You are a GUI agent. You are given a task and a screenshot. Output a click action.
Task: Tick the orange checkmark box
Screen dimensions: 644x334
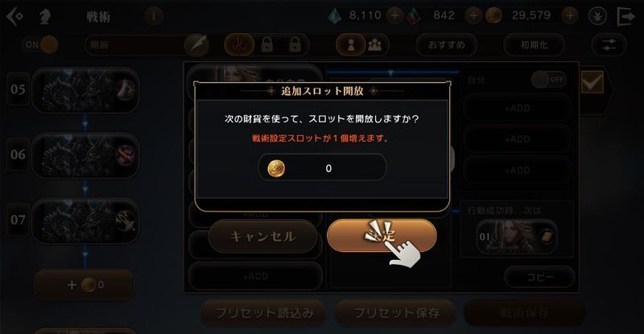pyautogui.click(x=592, y=83)
